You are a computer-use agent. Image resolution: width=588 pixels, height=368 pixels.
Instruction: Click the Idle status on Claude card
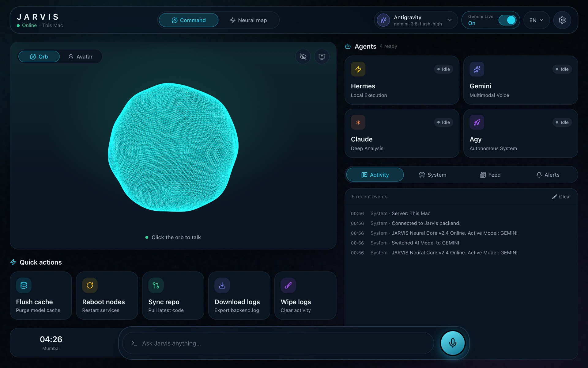443,122
